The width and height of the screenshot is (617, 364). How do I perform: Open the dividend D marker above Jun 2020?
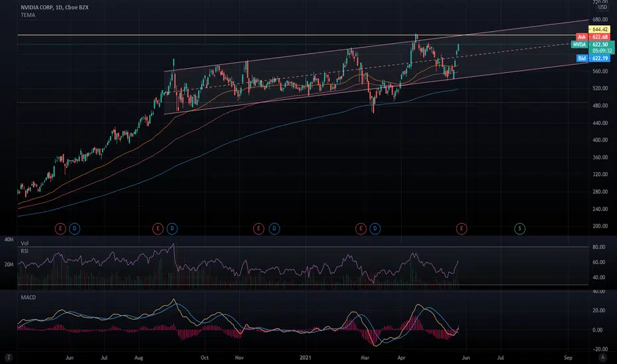pyautogui.click(x=74, y=228)
